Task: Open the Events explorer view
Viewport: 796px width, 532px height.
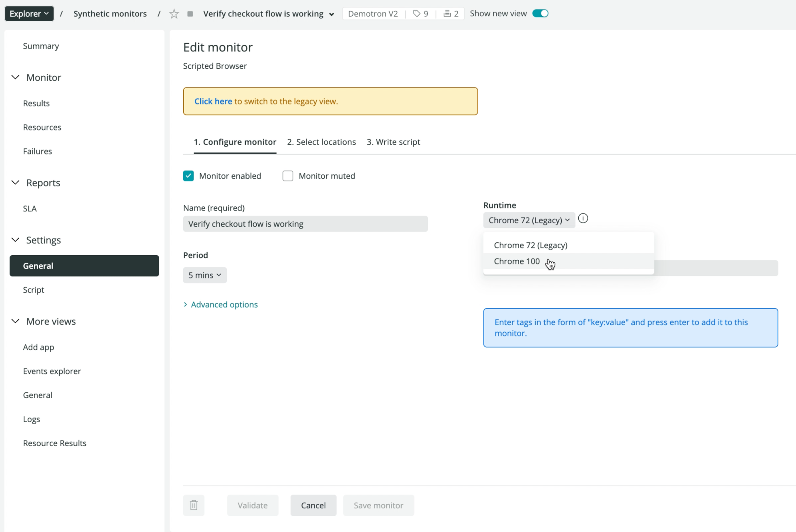Action: click(x=52, y=371)
